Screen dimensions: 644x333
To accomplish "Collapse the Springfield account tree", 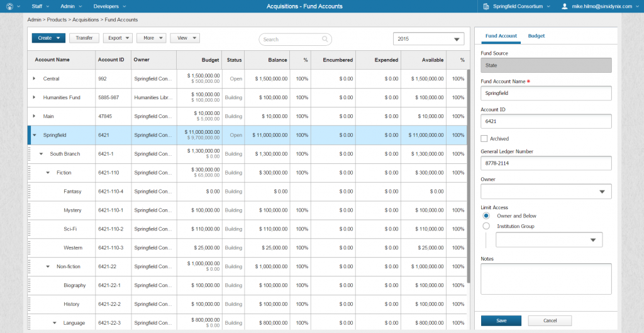I will (34, 135).
